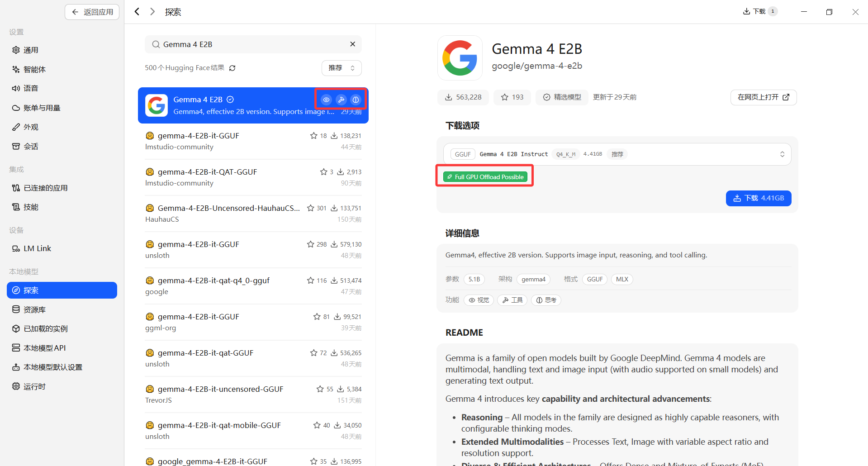Image resolution: width=868 pixels, height=466 pixels.
Task: Click the verified badge beside Gemma 4 E2B
Action: [230, 100]
